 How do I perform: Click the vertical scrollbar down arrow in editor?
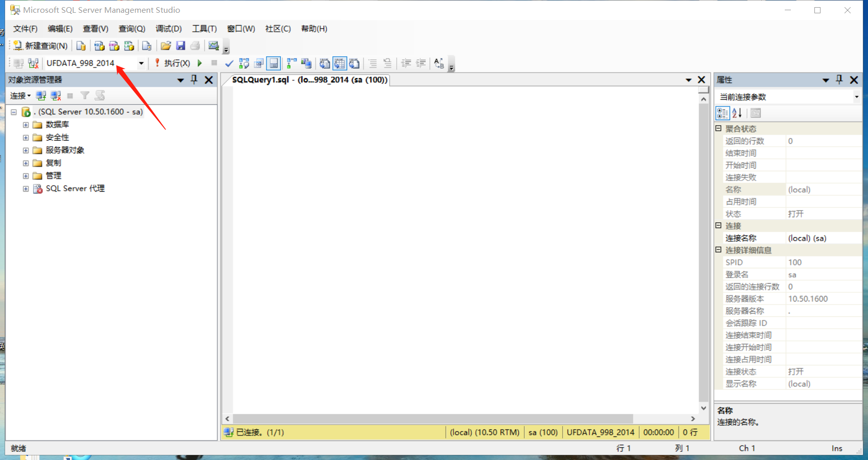(704, 408)
